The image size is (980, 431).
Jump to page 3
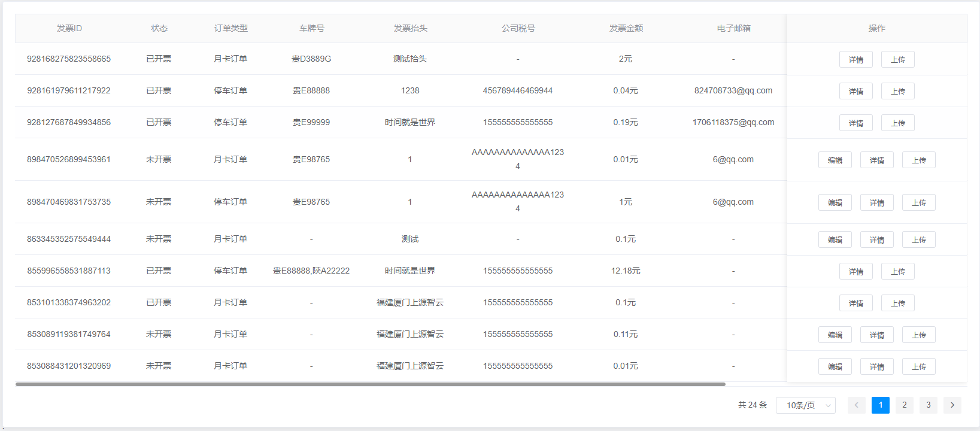point(928,405)
